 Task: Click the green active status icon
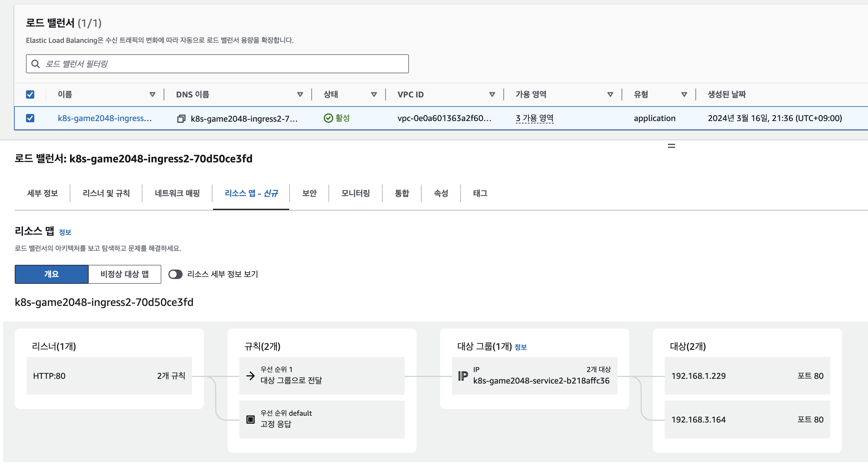328,118
